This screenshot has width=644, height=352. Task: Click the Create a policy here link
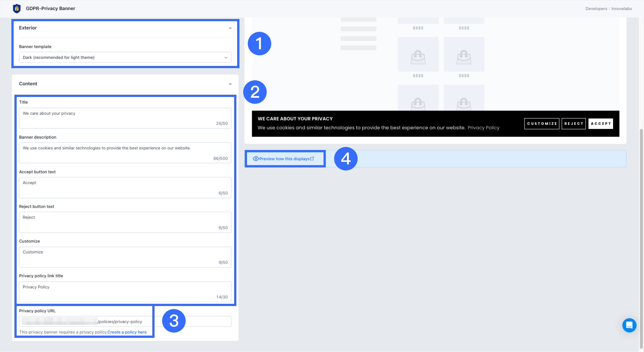(127, 332)
